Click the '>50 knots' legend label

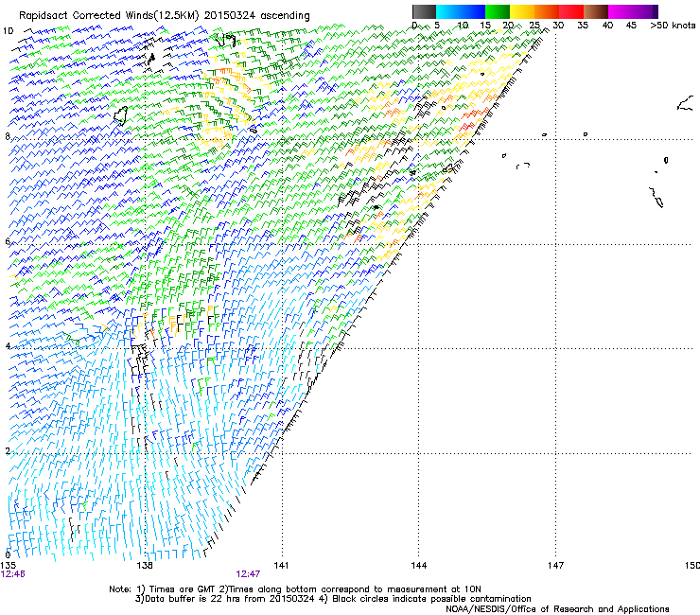point(673,26)
